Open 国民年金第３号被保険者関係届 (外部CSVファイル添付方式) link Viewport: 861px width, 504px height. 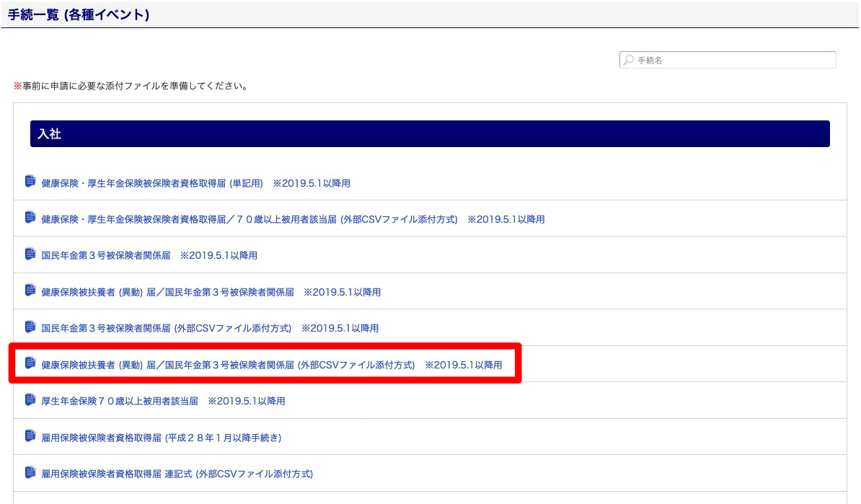tap(210, 328)
